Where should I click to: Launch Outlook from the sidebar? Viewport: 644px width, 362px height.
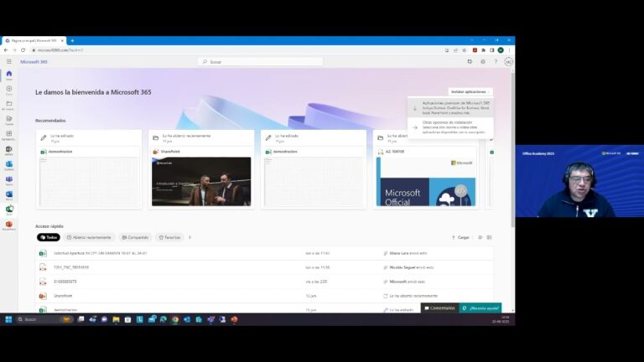9,165
